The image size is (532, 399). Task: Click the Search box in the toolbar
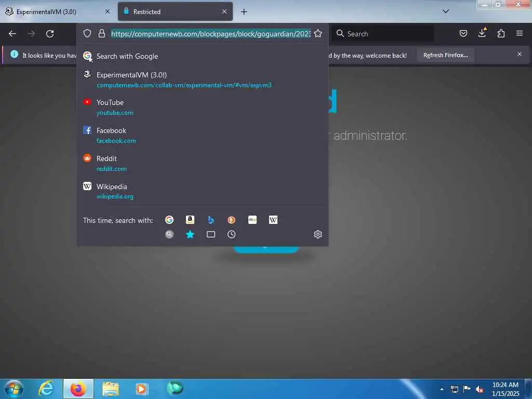pos(383,34)
